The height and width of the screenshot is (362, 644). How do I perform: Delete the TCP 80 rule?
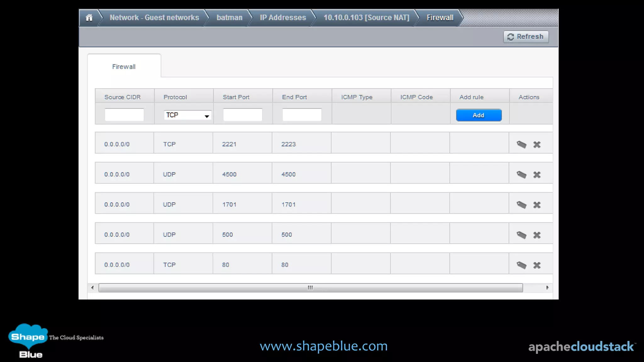coord(537,265)
